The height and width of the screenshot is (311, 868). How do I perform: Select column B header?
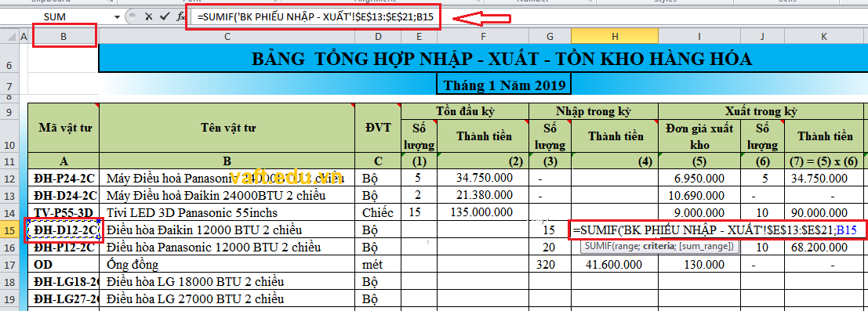pyautogui.click(x=64, y=37)
